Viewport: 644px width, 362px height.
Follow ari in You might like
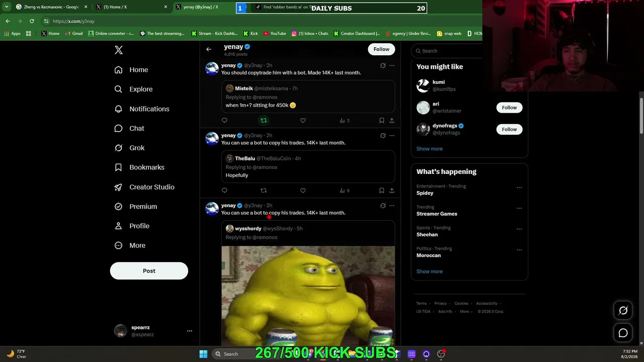pos(509,108)
